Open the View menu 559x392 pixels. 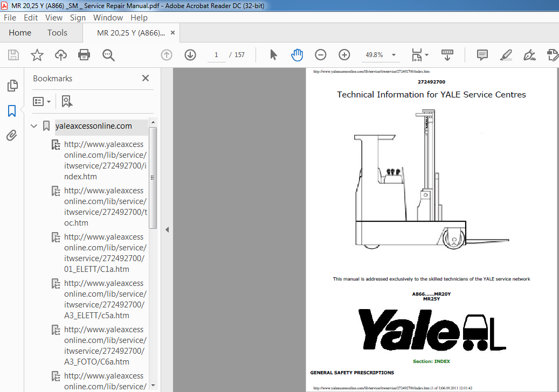54,17
